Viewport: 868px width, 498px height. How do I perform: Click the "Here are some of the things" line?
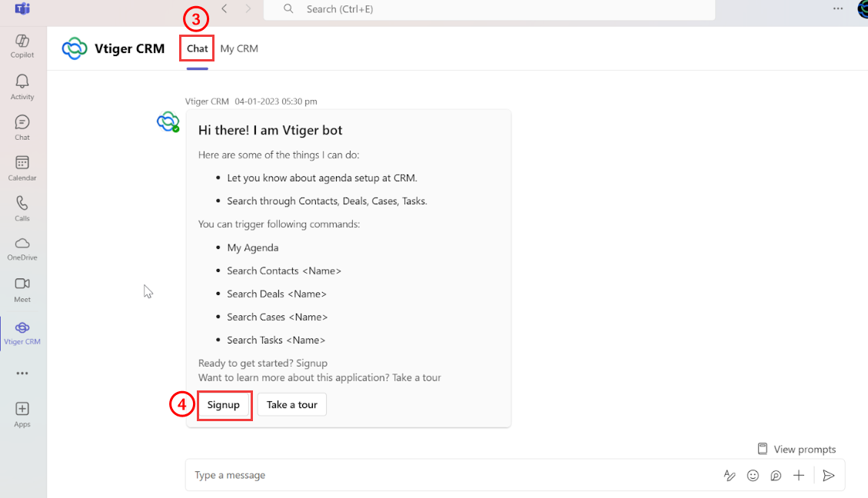click(x=279, y=155)
